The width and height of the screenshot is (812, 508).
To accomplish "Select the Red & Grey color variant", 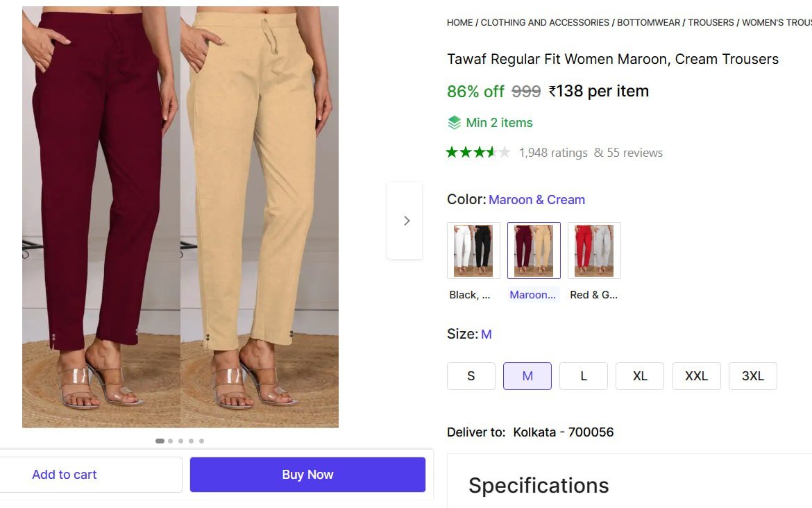I will [x=594, y=250].
